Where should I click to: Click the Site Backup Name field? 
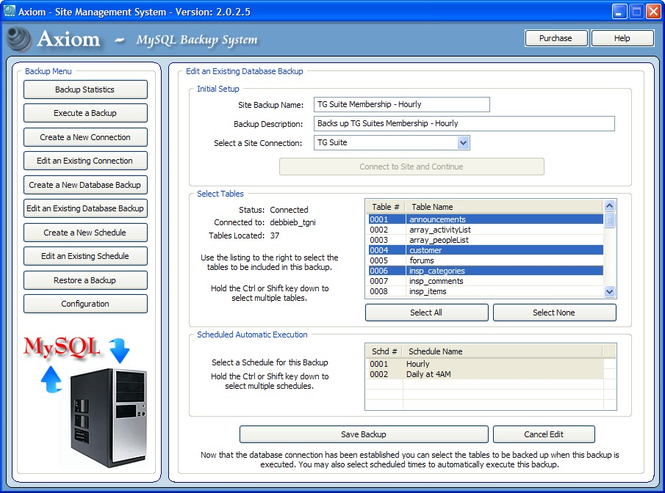pos(402,104)
